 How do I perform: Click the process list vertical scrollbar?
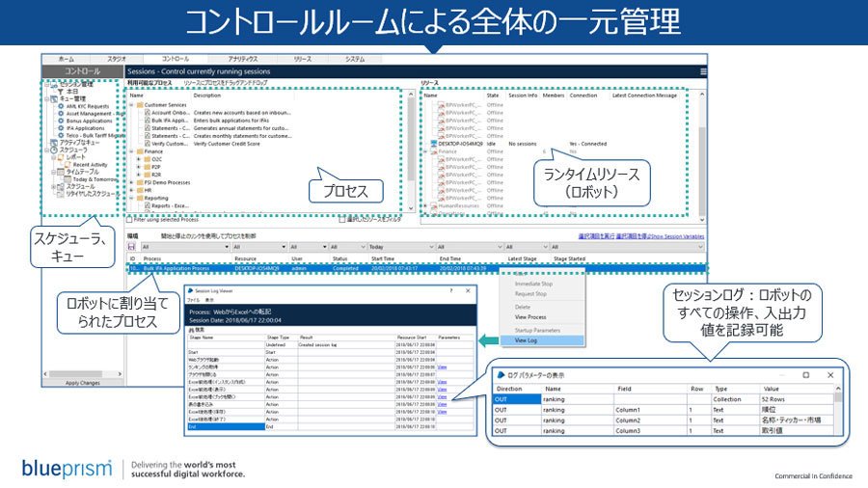point(411,149)
